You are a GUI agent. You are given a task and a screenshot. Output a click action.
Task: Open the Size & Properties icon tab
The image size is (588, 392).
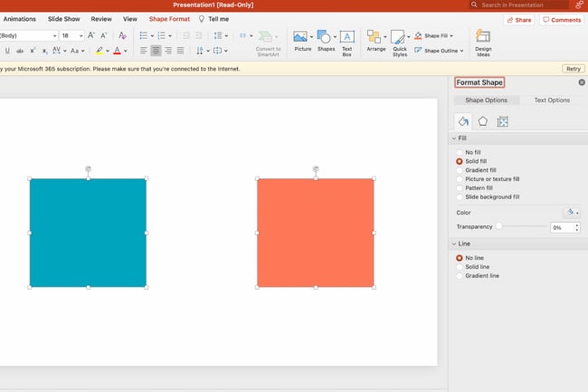[x=503, y=121]
